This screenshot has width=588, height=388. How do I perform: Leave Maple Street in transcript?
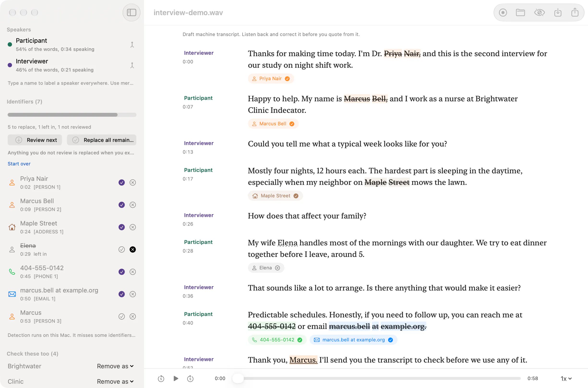tap(132, 227)
